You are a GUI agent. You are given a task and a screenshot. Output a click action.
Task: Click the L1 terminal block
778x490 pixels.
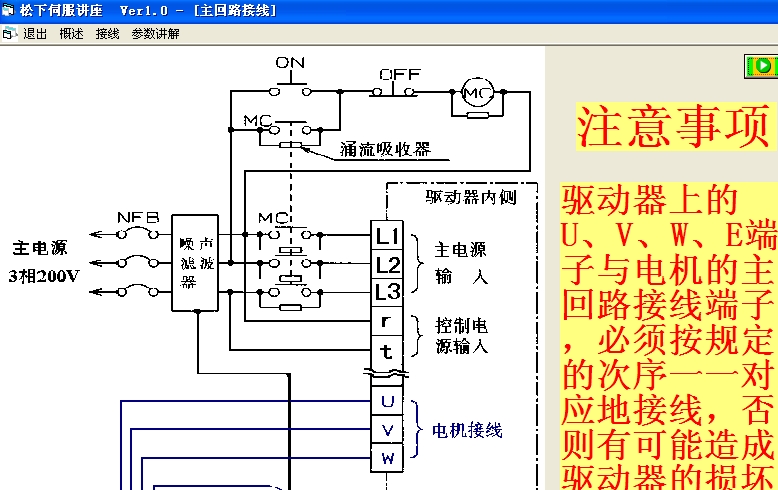pos(387,236)
